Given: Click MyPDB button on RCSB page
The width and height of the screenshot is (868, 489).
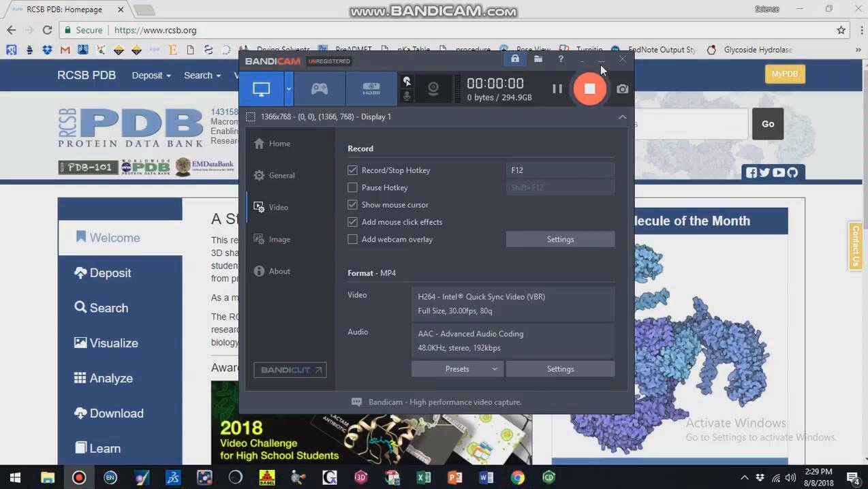Looking at the screenshot, I should point(785,74).
